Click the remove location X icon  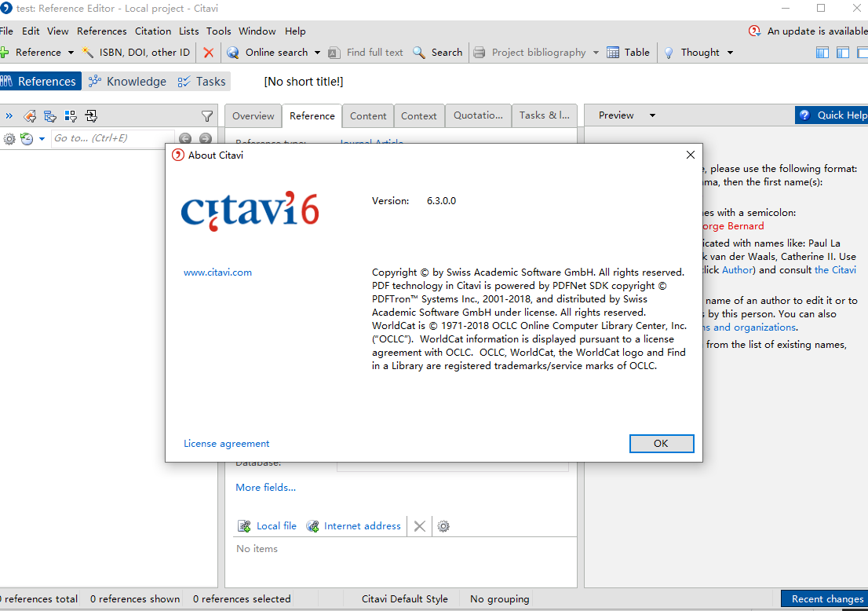pos(420,526)
